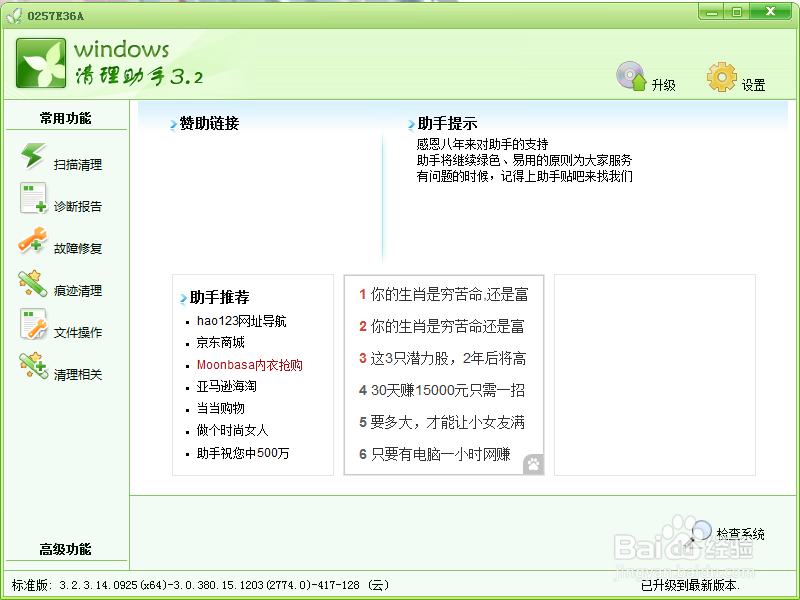Click the empty ad panel on right
This screenshot has width=800, height=600.
(655, 375)
